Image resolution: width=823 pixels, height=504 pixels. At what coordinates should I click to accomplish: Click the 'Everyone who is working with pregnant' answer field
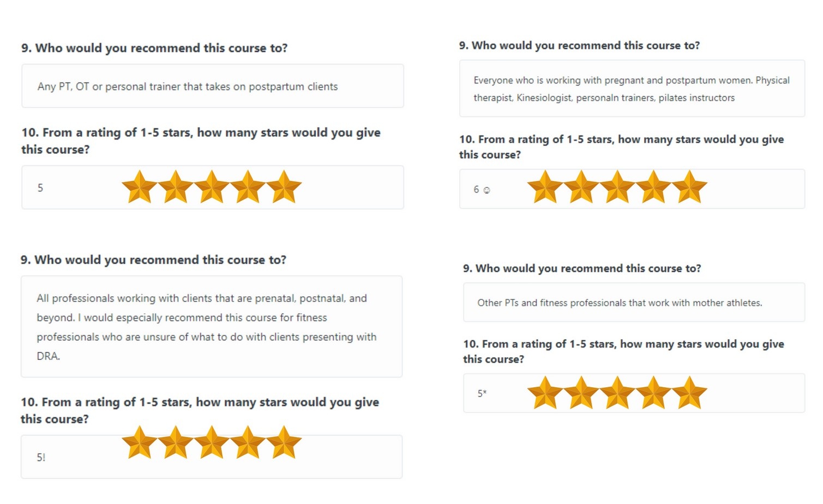point(632,88)
